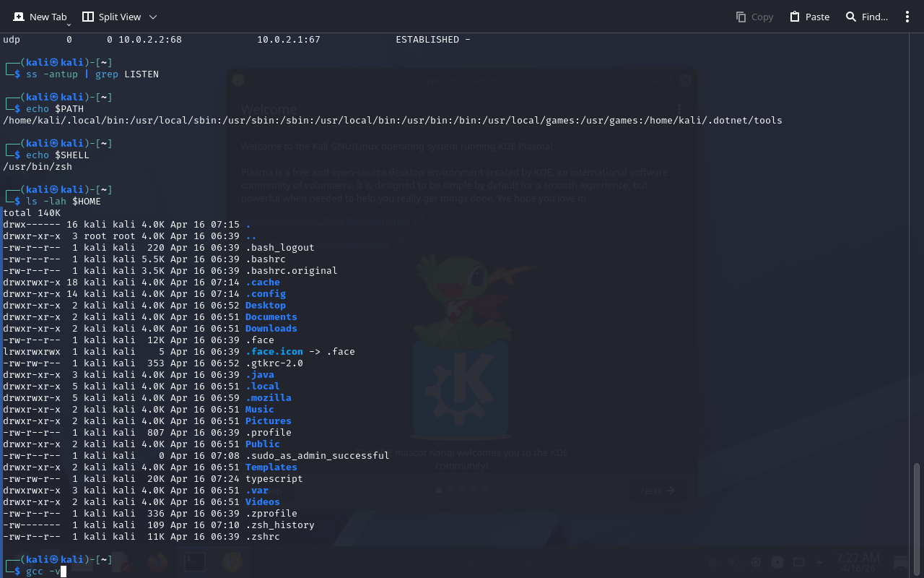Viewport: 924px width, 578px height.
Task: Click the .sudo_as_admin_successful file entry
Action: [317, 456]
